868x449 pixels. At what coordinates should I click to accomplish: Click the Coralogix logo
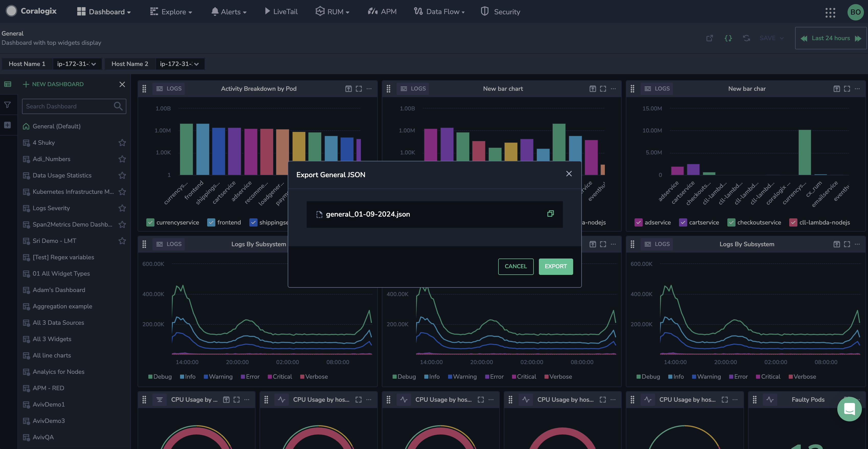31,11
